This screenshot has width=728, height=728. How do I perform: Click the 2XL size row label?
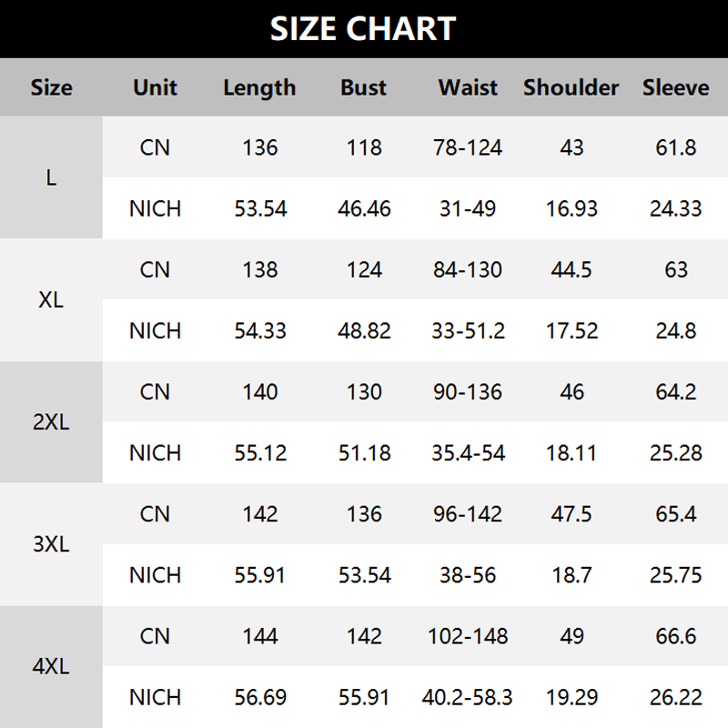coord(51,422)
